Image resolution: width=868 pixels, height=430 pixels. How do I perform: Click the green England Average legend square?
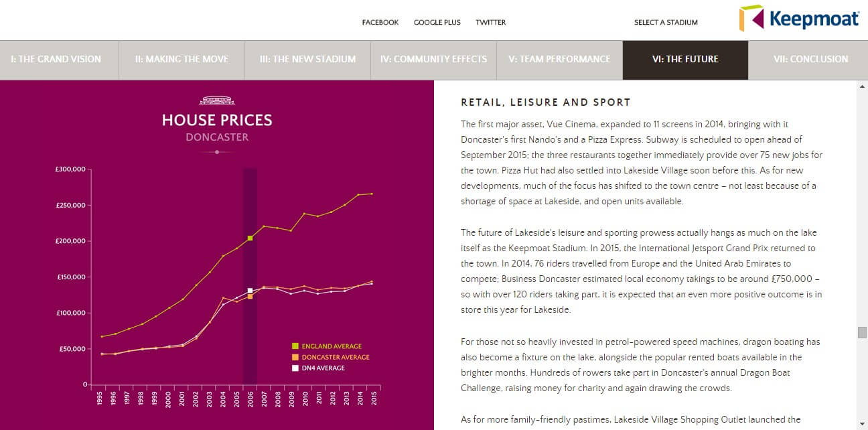[x=295, y=346]
